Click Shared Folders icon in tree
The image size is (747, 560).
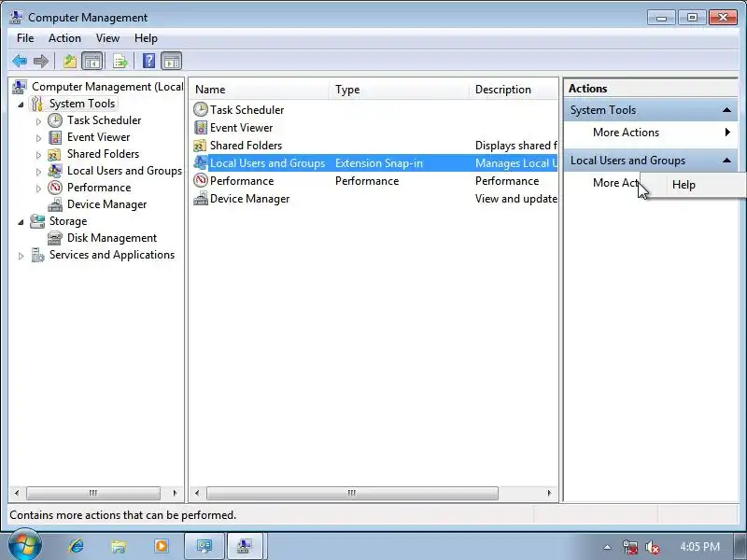54,154
